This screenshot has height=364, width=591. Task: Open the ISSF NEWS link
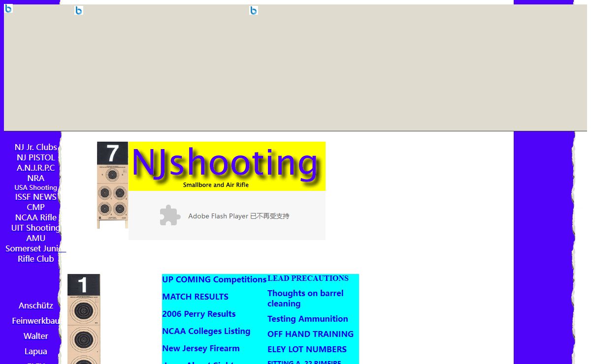click(x=35, y=197)
